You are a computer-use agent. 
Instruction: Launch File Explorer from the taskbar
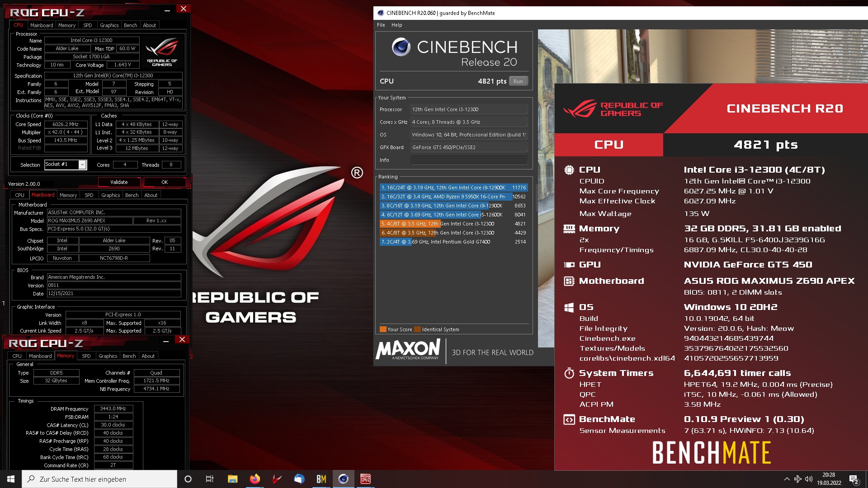click(x=232, y=479)
